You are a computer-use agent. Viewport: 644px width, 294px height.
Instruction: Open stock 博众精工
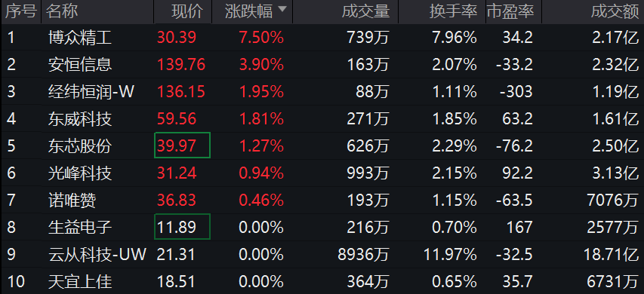pyautogui.click(x=80, y=38)
